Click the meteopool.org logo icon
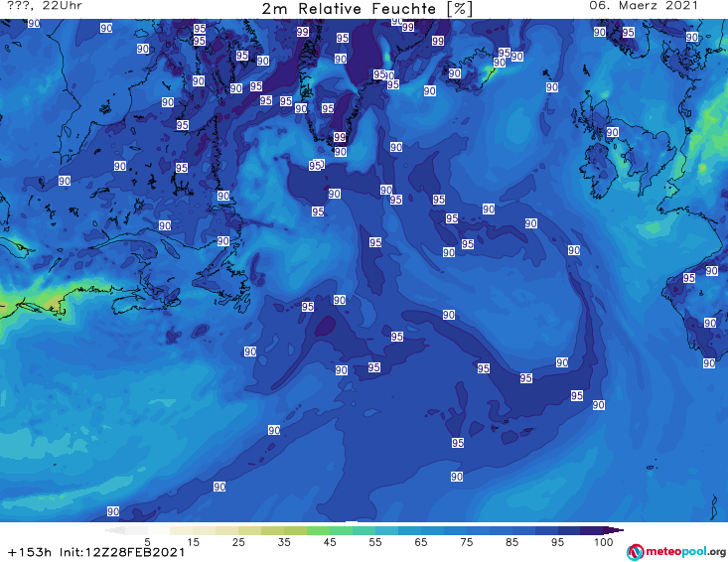728x562 pixels. tap(635, 552)
